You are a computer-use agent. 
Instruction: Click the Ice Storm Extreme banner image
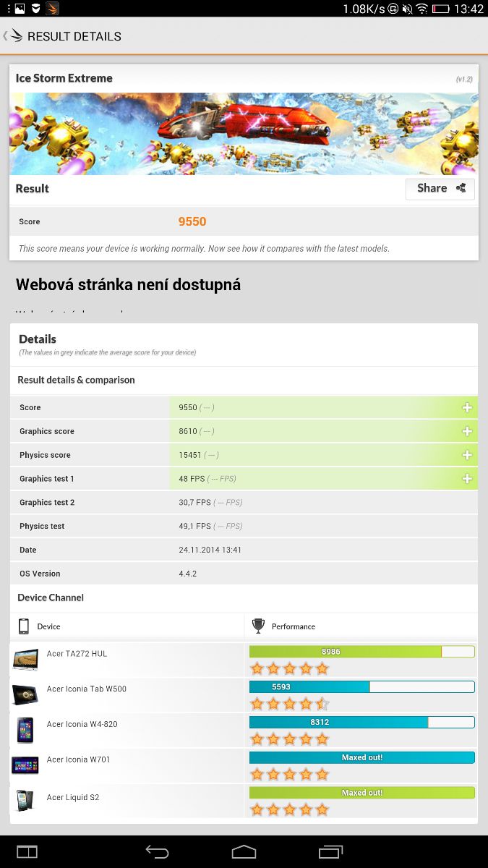pos(244,134)
